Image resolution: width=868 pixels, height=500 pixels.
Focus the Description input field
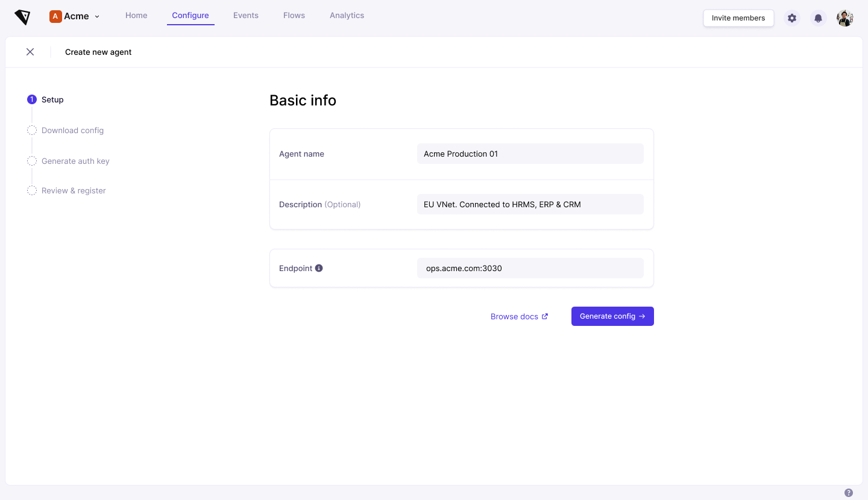pyautogui.click(x=530, y=204)
